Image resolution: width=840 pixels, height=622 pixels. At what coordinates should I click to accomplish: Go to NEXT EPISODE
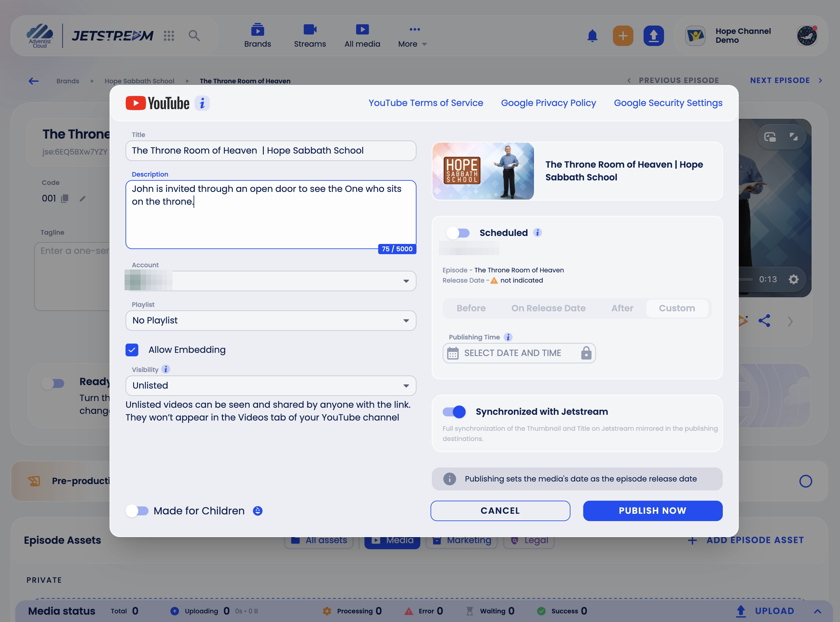(786, 80)
